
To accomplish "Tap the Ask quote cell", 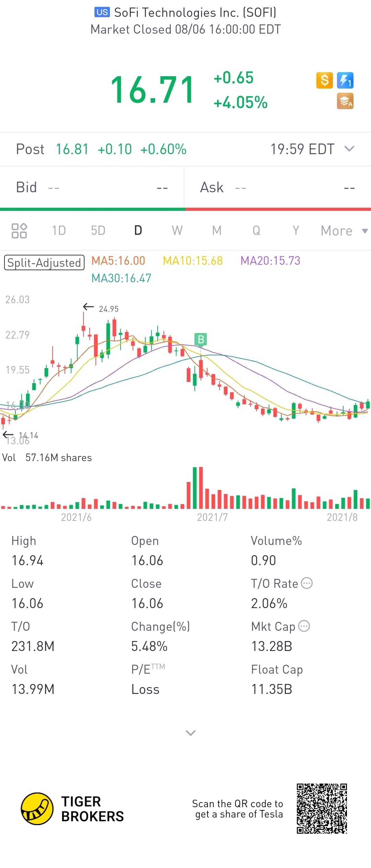I will pos(278,187).
